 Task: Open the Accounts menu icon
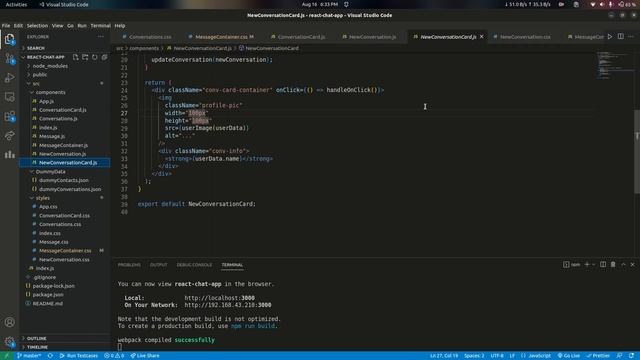point(9,322)
